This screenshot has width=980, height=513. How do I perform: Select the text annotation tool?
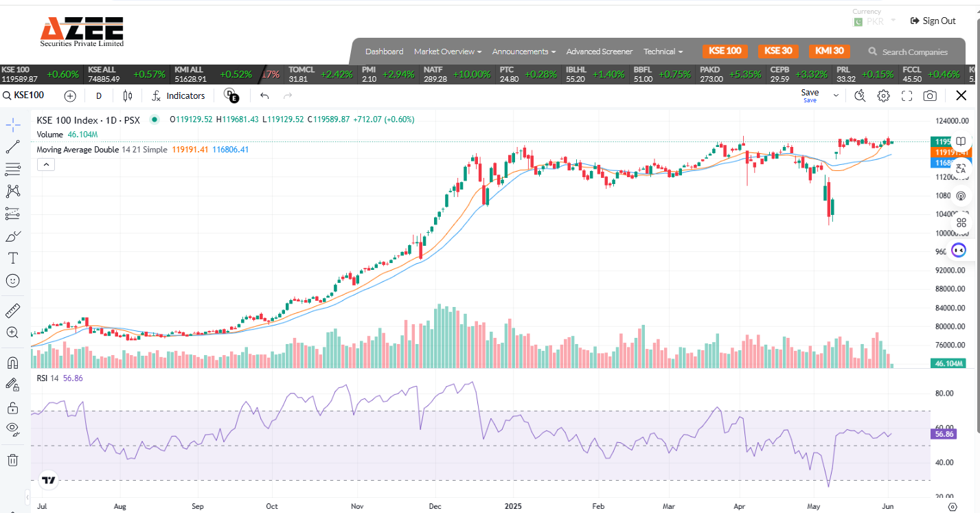[12, 258]
